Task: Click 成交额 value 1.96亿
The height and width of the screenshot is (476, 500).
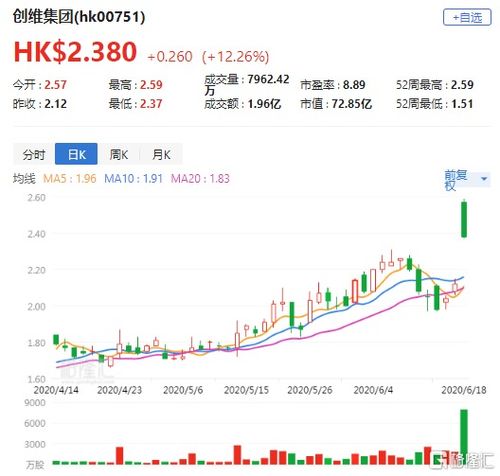Action: point(264,104)
